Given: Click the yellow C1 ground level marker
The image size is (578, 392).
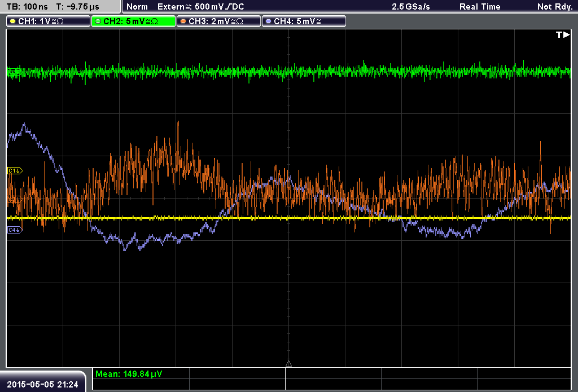Looking at the screenshot, I should [x=15, y=170].
